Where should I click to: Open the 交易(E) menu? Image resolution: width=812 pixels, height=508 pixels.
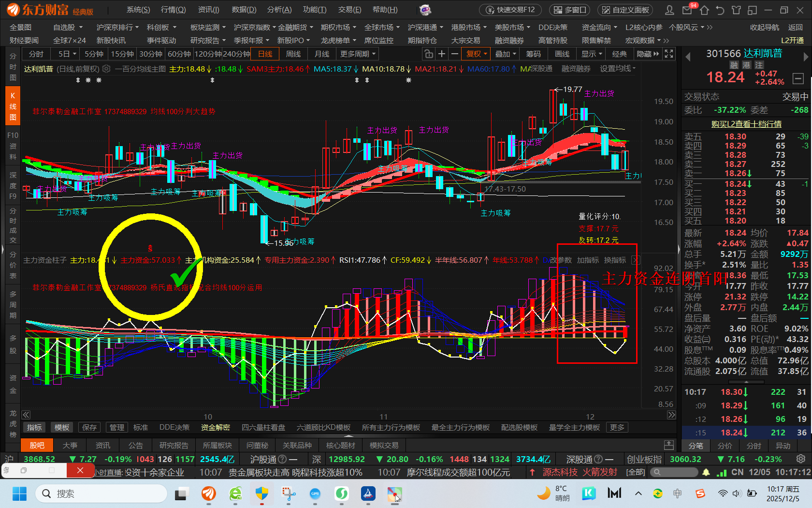coord(349,10)
